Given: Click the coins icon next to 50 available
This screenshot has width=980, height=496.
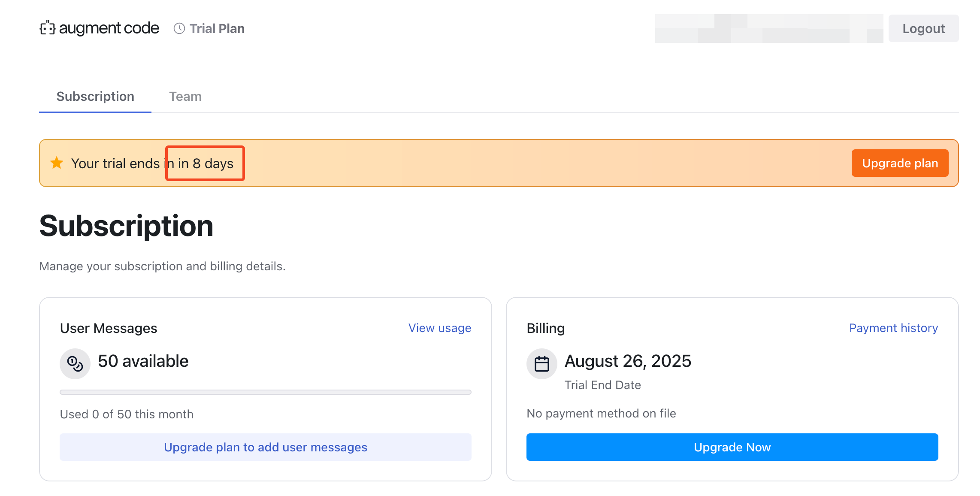Looking at the screenshot, I should [x=75, y=363].
